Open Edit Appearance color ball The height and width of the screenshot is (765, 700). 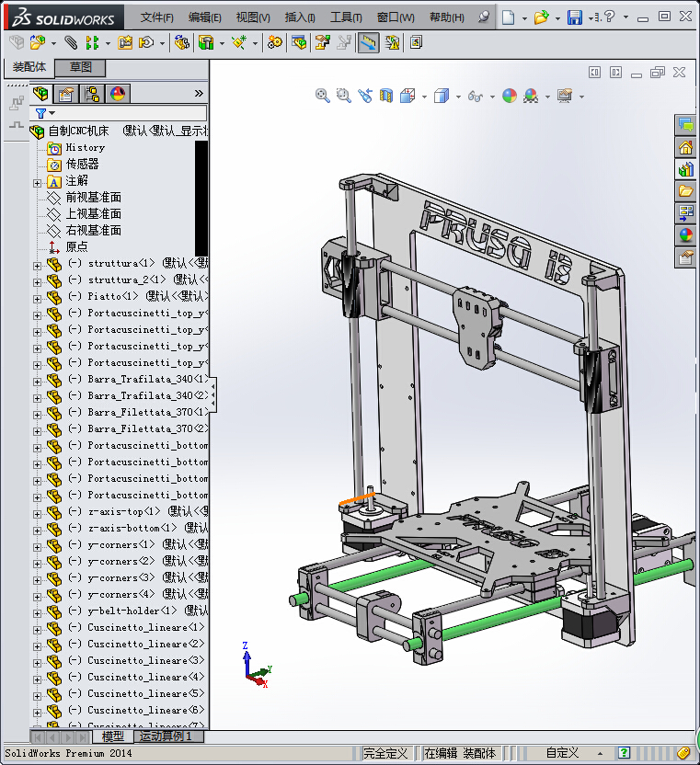point(510,96)
